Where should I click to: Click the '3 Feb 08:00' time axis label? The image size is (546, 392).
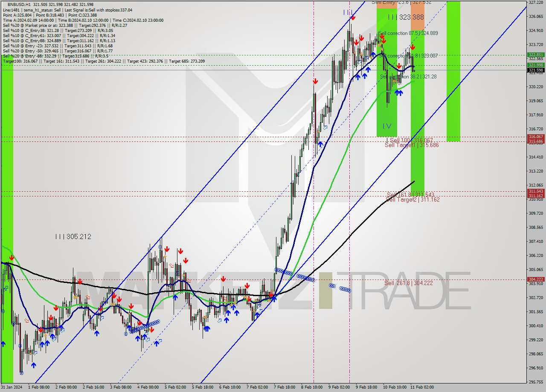point(121,387)
